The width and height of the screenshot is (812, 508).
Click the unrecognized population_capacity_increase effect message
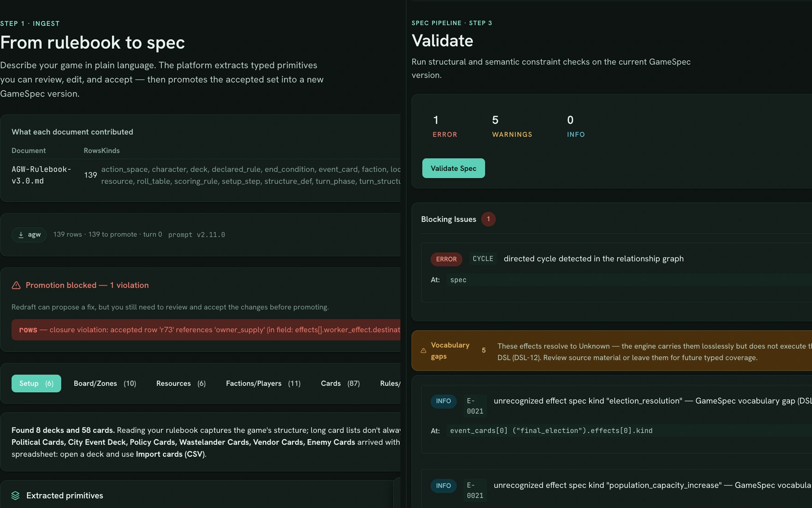click(652, 485)
